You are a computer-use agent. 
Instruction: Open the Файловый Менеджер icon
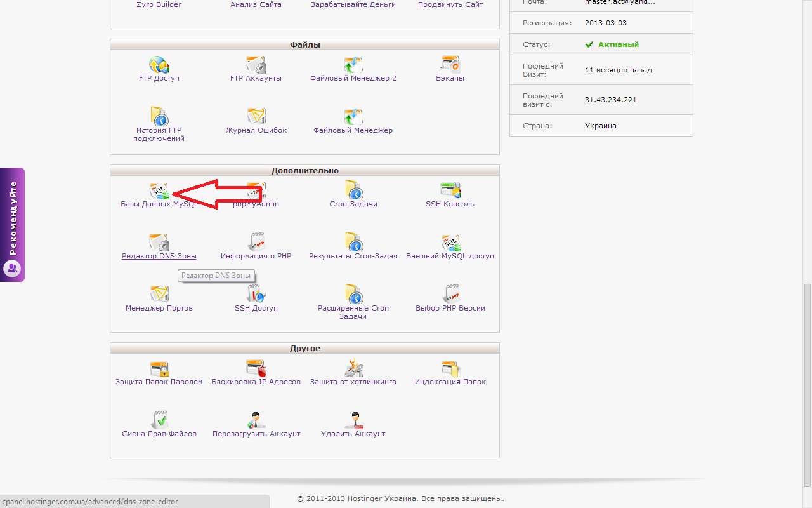(x=353, y=116)
